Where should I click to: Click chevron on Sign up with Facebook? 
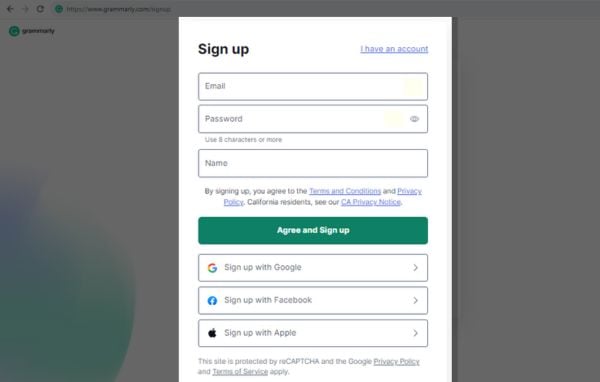tap(416, 300)
